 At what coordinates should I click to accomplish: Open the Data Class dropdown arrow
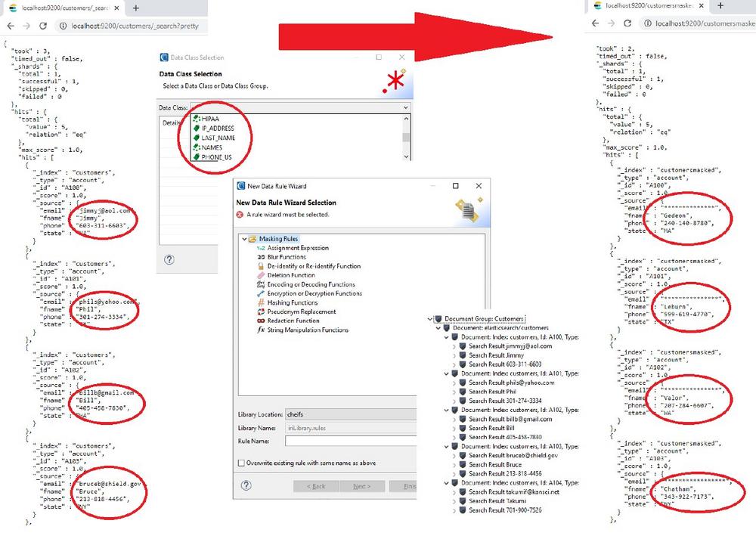pos(405,108)
